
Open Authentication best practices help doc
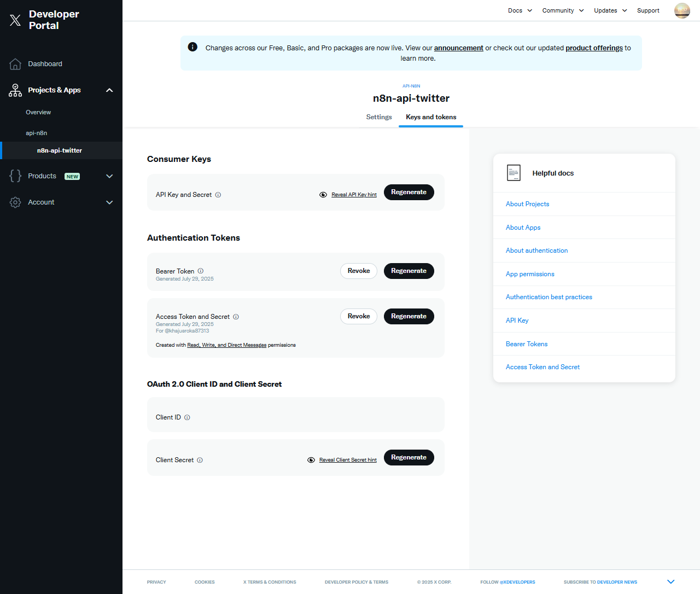(549, 297)
